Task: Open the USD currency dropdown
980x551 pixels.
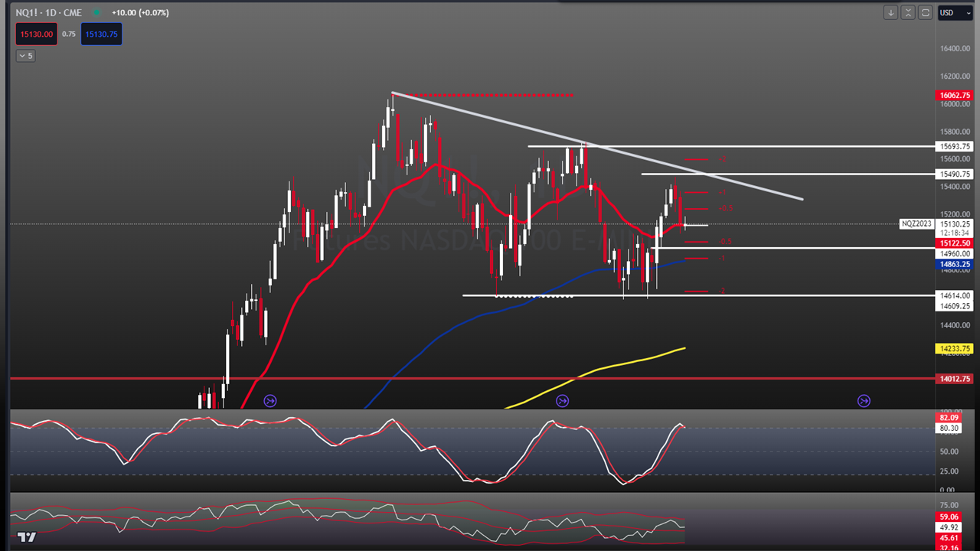Action: pos(954,12)
